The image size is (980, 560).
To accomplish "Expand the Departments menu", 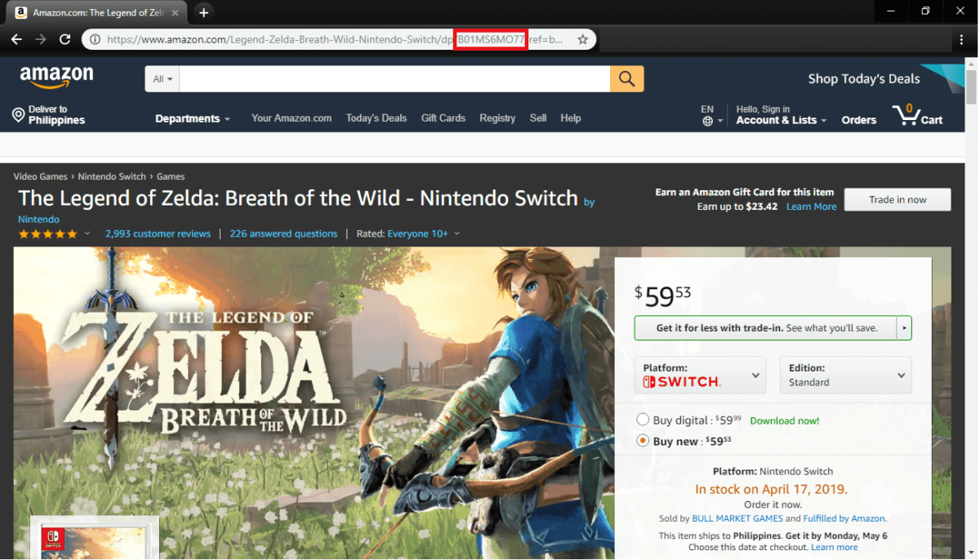I will point(193,118).
